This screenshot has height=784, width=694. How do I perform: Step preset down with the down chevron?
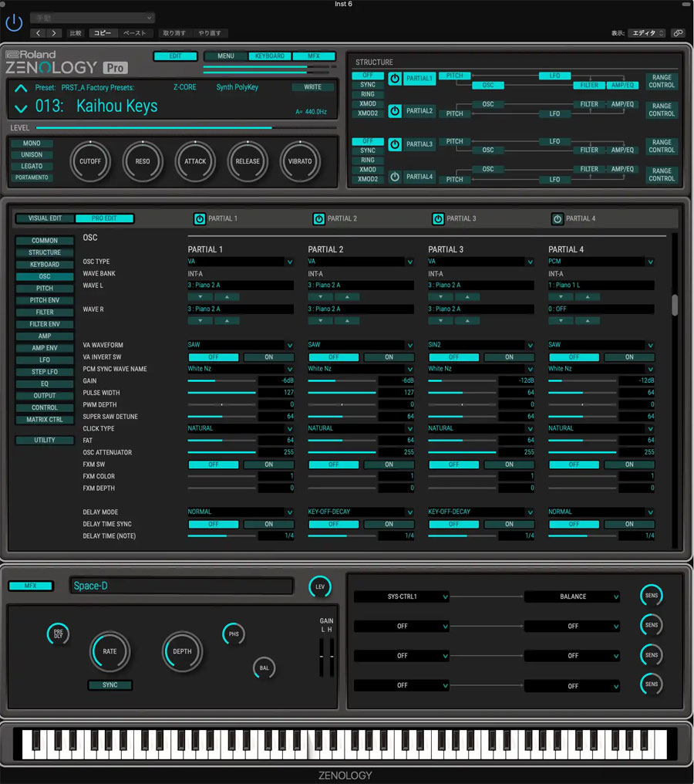(21, 107)
